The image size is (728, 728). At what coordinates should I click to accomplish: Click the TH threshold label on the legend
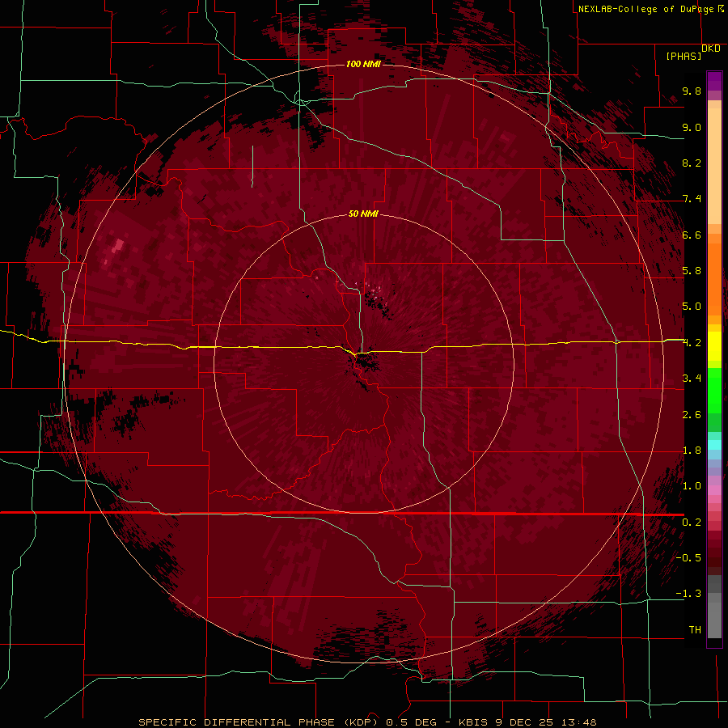695,630
